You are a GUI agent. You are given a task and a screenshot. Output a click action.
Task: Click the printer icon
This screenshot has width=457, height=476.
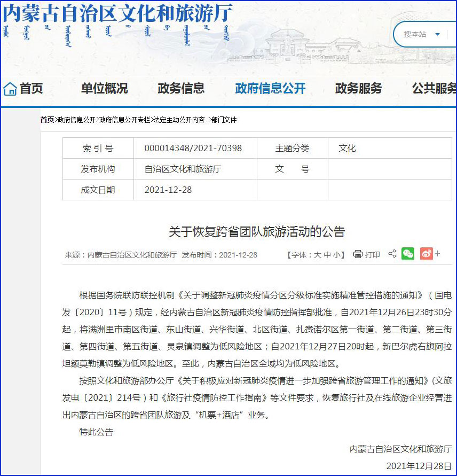click(x=358, y=254)
